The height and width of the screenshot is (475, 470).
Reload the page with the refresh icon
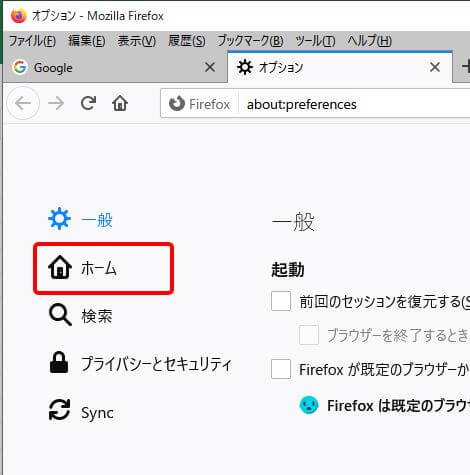88,103
